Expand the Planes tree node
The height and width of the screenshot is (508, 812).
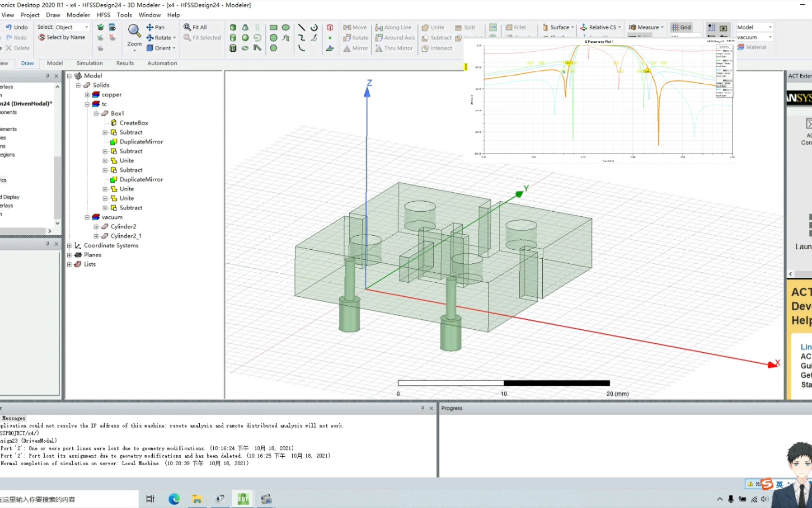pyautogui.click(x=69, y=255)
